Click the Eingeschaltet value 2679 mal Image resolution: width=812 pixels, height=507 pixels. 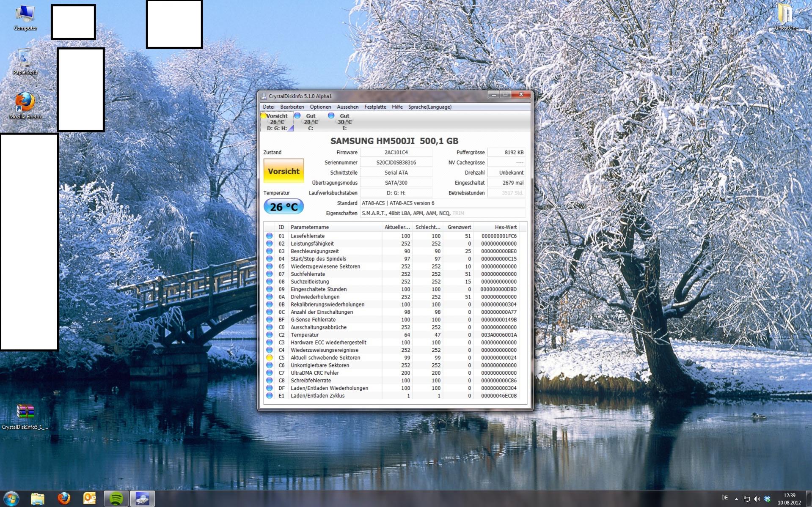click(x=506, y=183)
